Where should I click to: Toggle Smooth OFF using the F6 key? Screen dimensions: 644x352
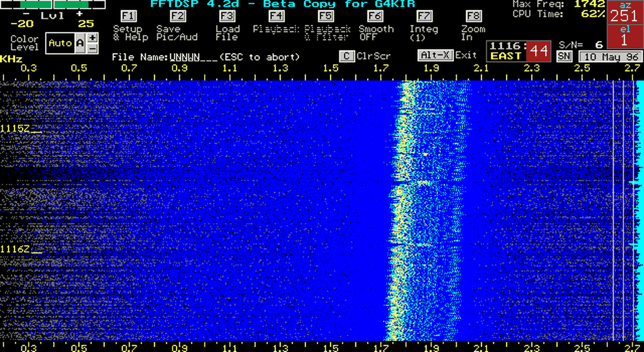coord(375,16)
